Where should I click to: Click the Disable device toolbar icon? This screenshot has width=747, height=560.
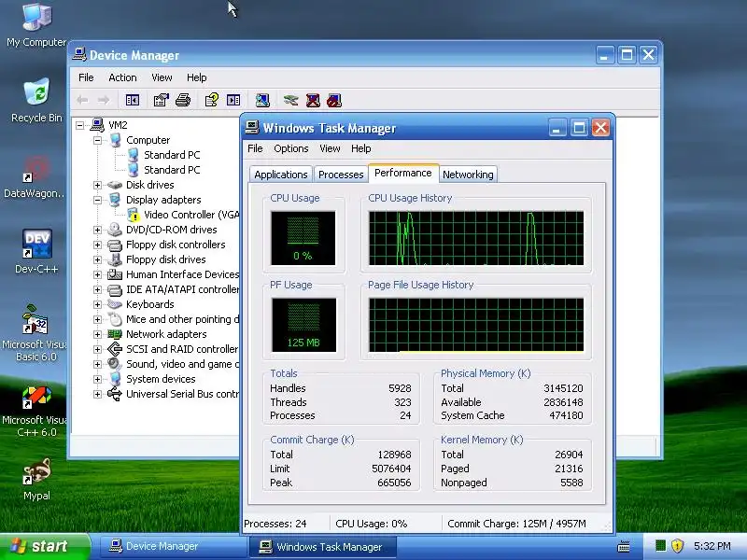(x=334, y=100)
